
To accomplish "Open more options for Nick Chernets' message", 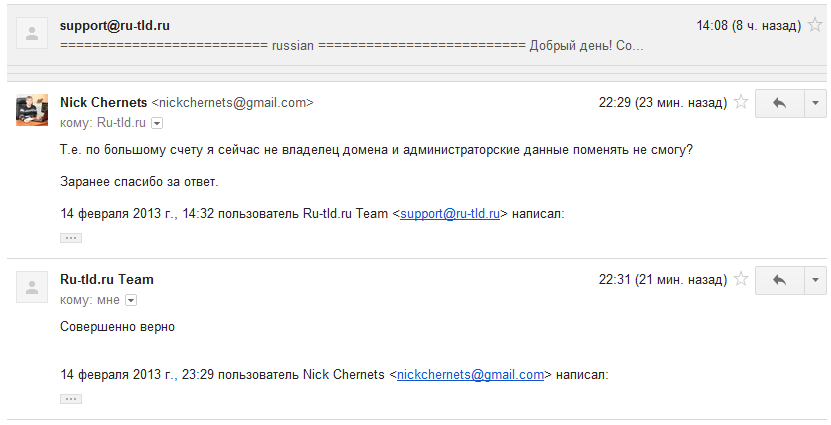I will pos(816,102).
